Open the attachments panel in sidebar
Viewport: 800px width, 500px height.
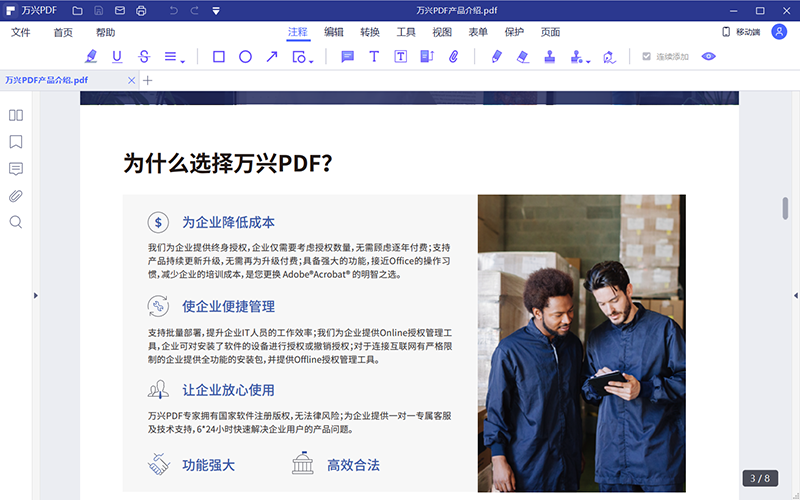point(16,196)
